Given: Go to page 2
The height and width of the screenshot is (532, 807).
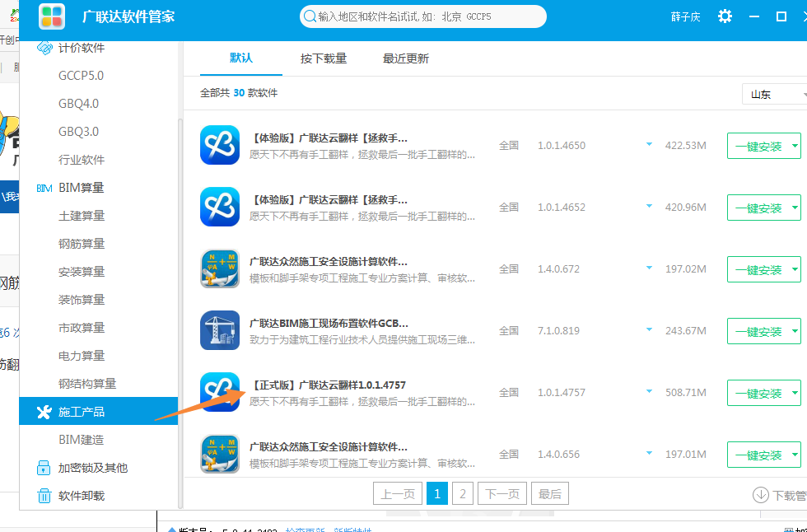Looking at the screenshot, I should tap(463, 494).
